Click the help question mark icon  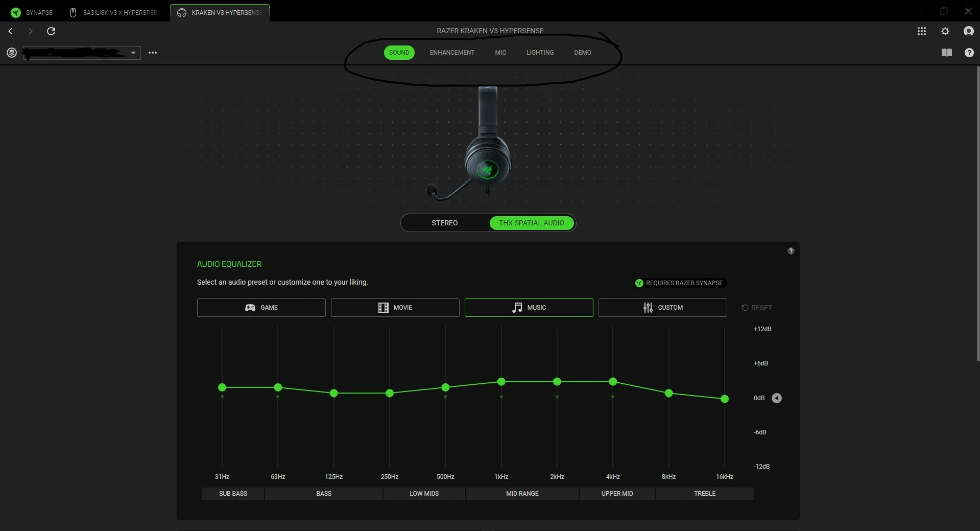point(969,53)
